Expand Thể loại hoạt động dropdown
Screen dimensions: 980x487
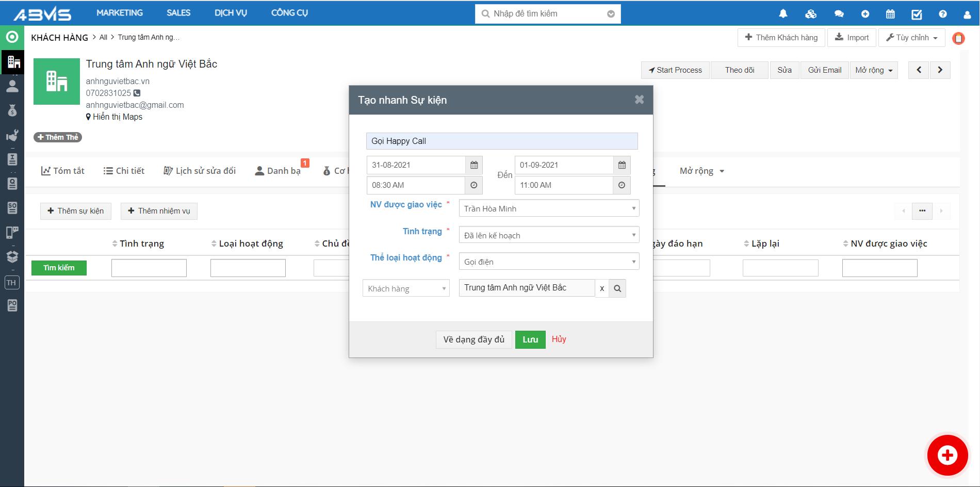coord(548,262)
